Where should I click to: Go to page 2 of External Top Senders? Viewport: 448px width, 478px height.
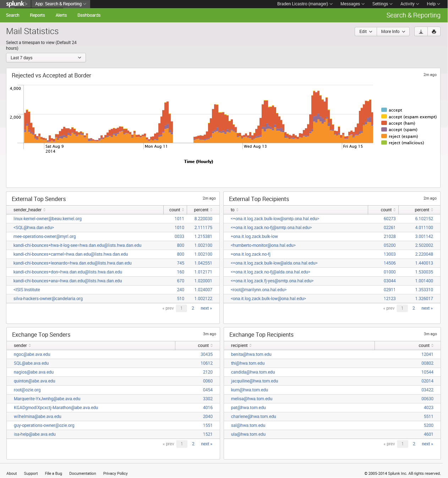(x=193, y=308)
